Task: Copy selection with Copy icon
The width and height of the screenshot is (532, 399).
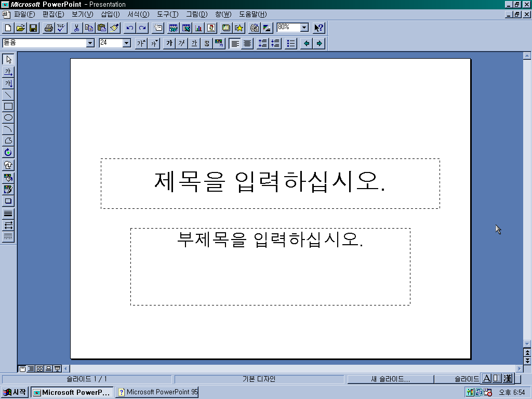Action: [89, 28]
